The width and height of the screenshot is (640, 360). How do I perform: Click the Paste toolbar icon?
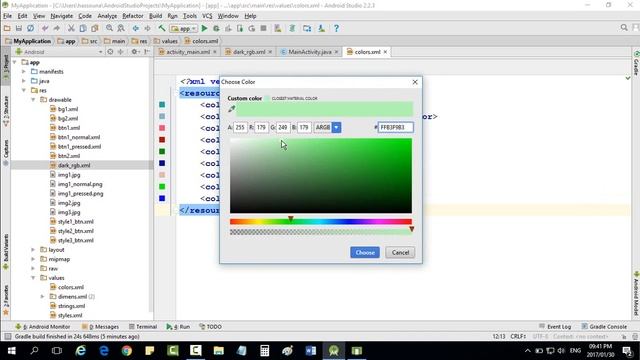[x=95, y=28]
